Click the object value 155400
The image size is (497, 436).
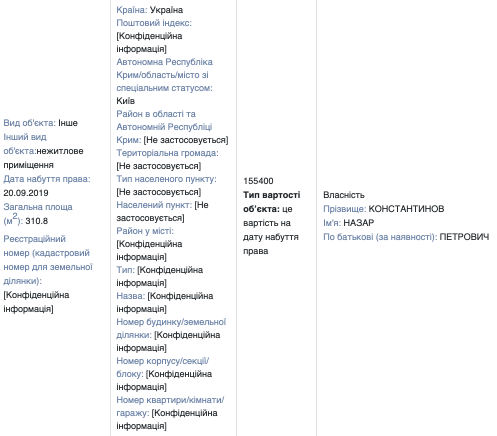(258, 181)
